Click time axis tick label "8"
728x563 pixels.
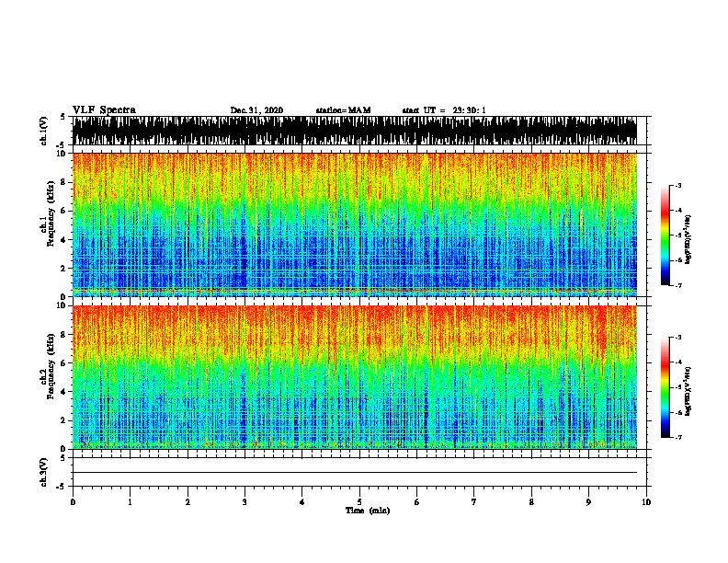coord(531,502)
